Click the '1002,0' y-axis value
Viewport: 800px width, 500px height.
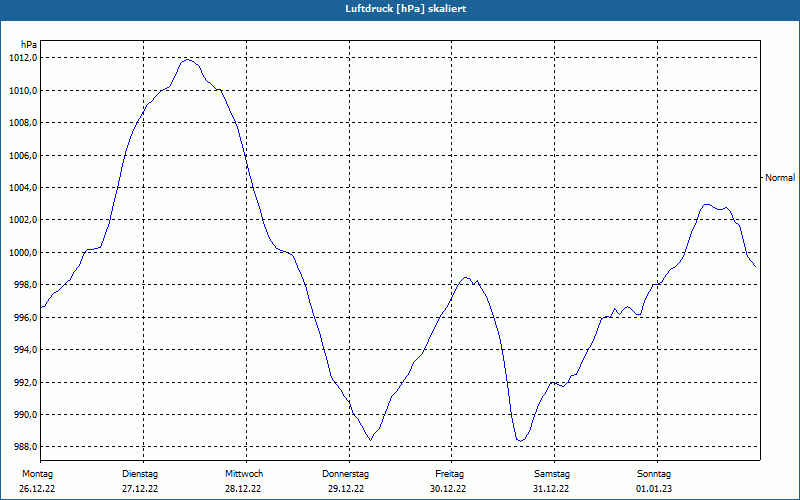23,220
